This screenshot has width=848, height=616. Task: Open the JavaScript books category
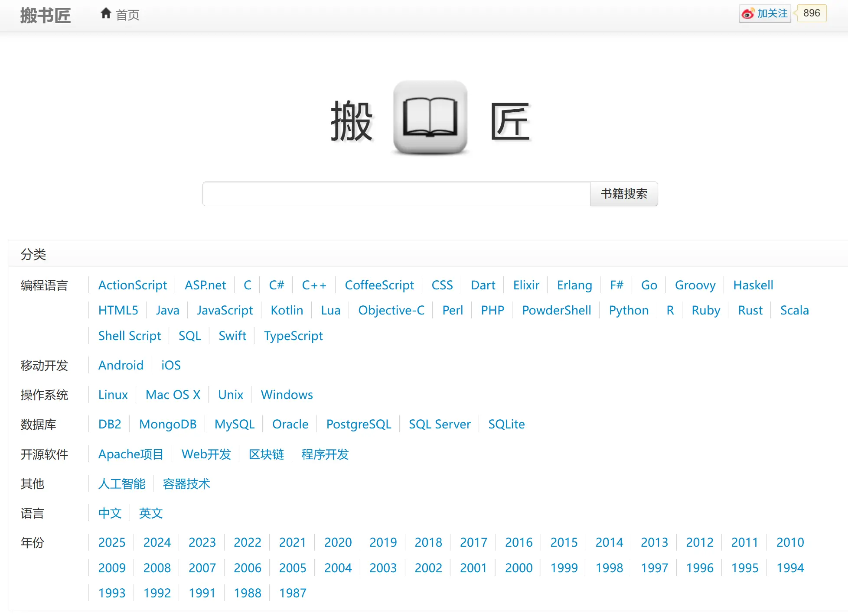pyautogui.click(x=225, y=310)
